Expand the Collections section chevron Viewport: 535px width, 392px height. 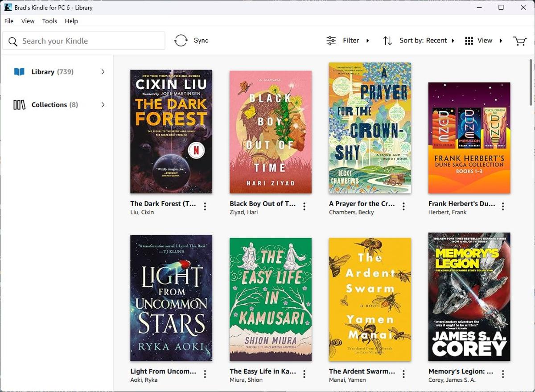(103, 105)
